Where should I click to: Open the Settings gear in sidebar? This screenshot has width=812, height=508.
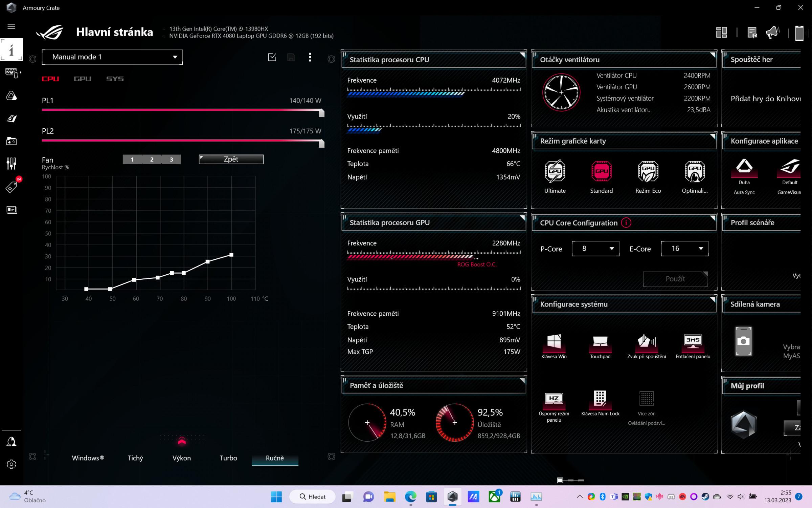tap(12, 464)
